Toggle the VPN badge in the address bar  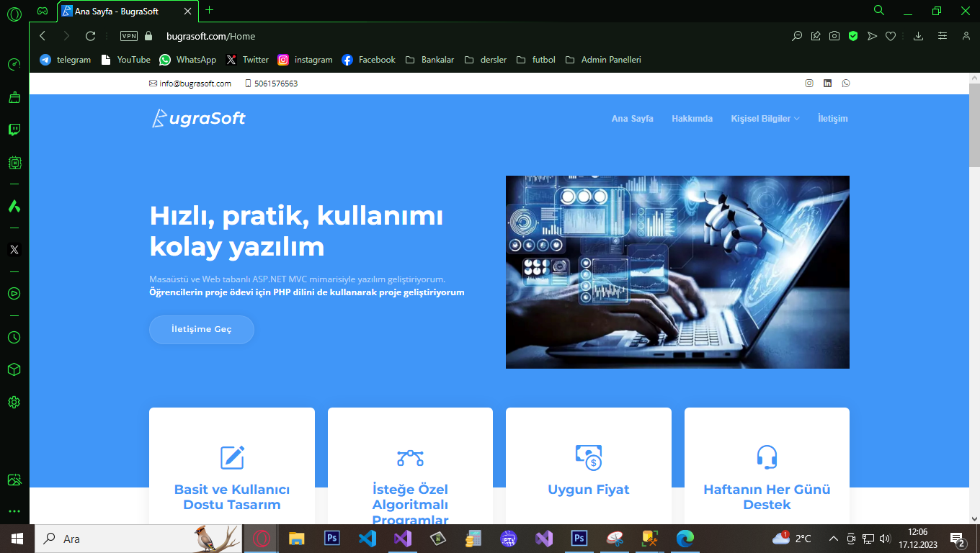tap(129, 36)
